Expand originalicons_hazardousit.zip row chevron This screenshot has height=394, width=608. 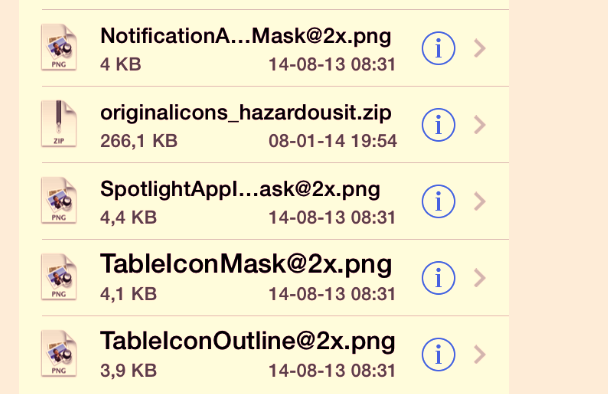[480, 125]
